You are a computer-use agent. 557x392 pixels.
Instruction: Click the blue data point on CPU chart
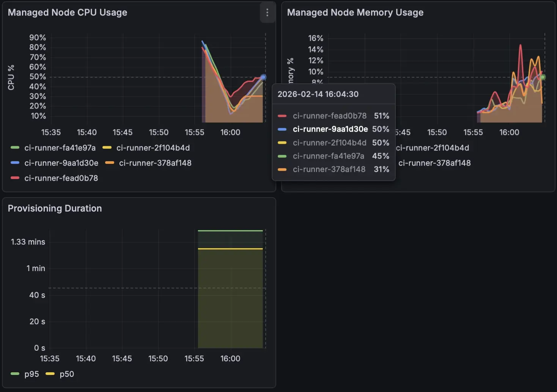point(263,77)
